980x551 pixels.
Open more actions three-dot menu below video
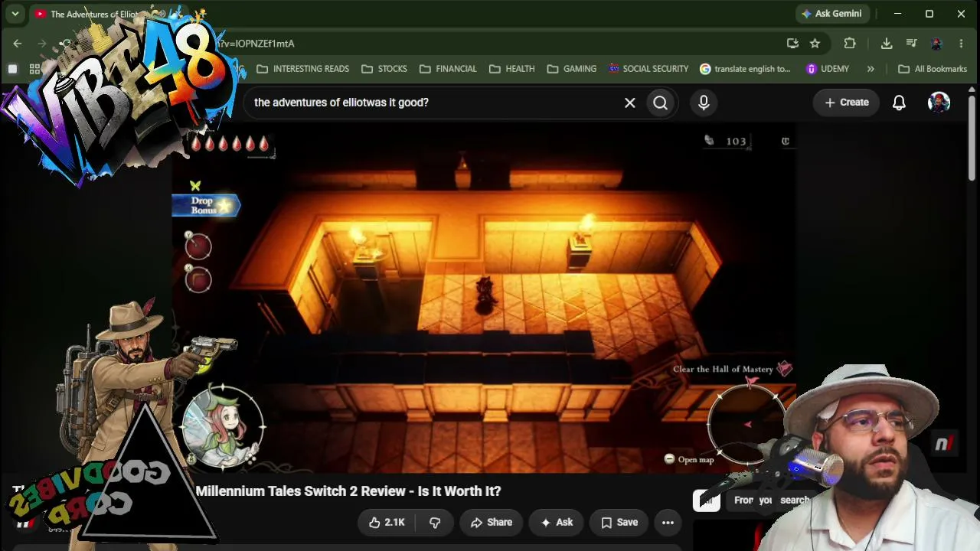[668, 523]
